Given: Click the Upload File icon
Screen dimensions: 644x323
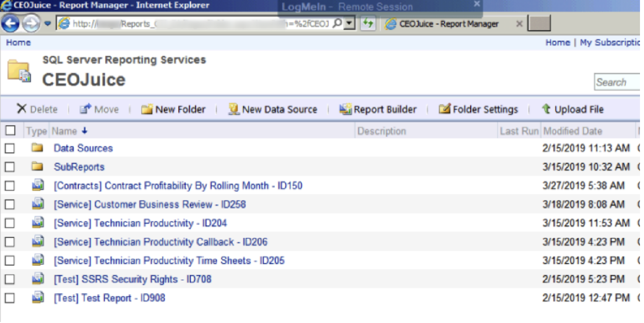Looking at the screenshot, I should [546, 109].
